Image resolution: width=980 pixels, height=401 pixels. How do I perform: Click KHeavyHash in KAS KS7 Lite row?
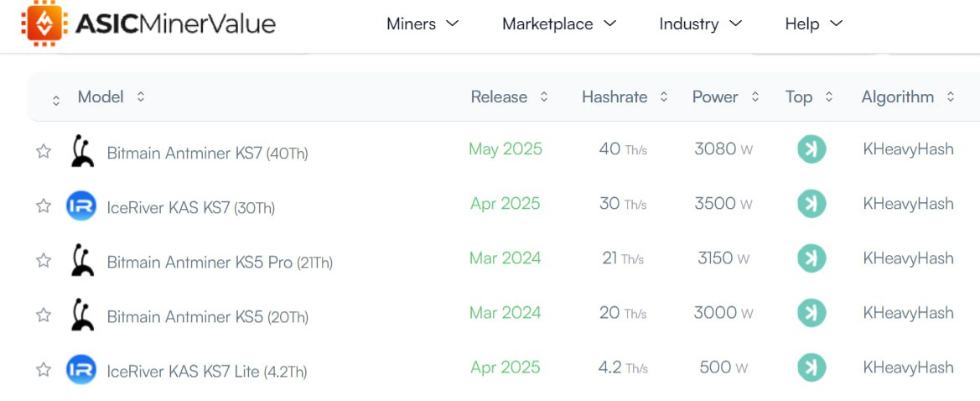(908, 367)
